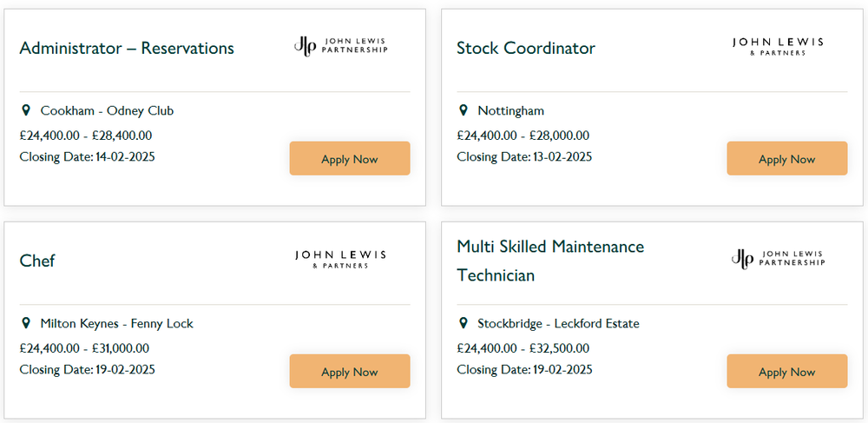Click the location pin icon beside Cookham

[x=25, y=110]
